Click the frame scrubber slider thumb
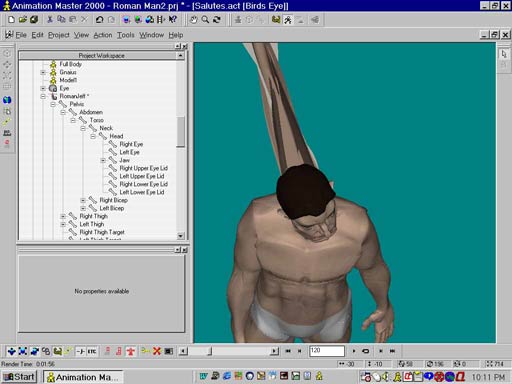512x384 pixels. click(x=210, y=351)
